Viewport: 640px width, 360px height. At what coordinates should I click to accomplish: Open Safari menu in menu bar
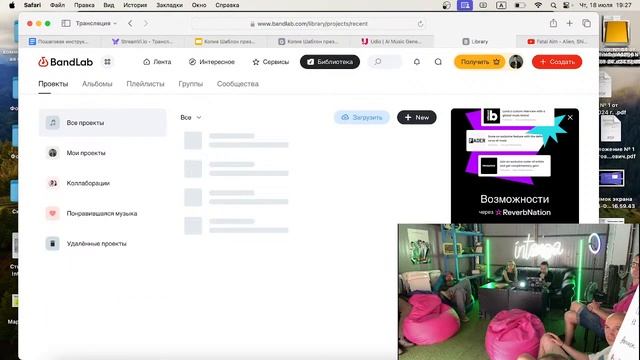(32, 5)
